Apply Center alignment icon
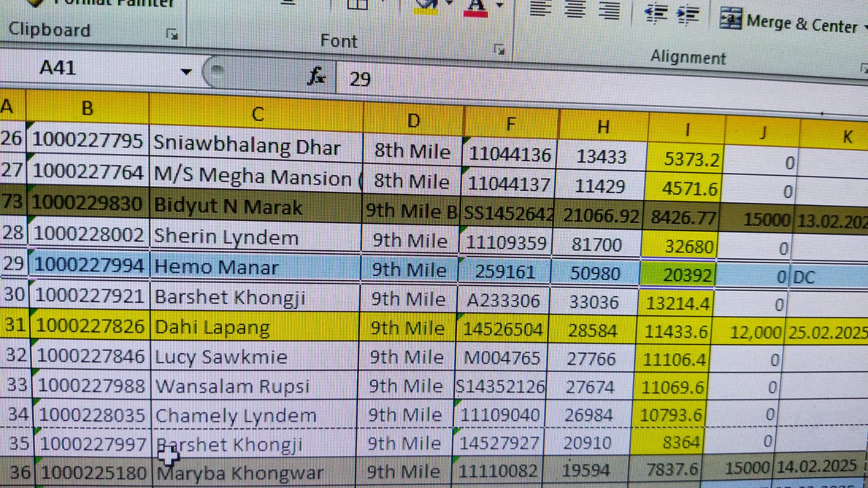This screenshot has width=868, height=488. tap(575, 9)
